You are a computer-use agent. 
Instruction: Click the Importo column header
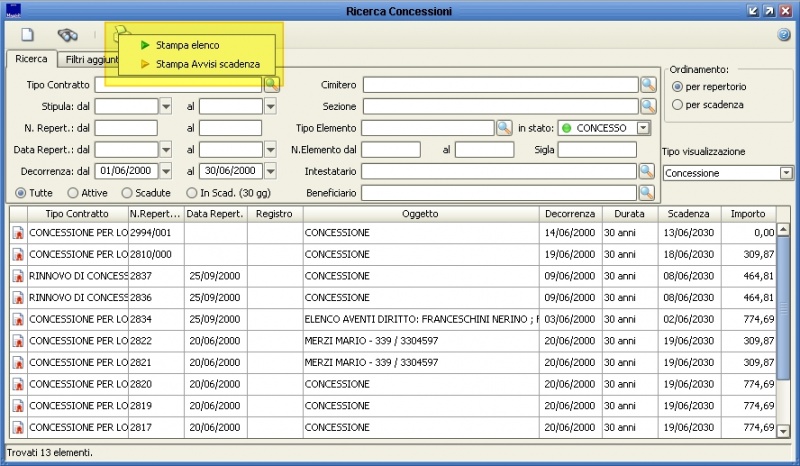(x=748, y=214)
